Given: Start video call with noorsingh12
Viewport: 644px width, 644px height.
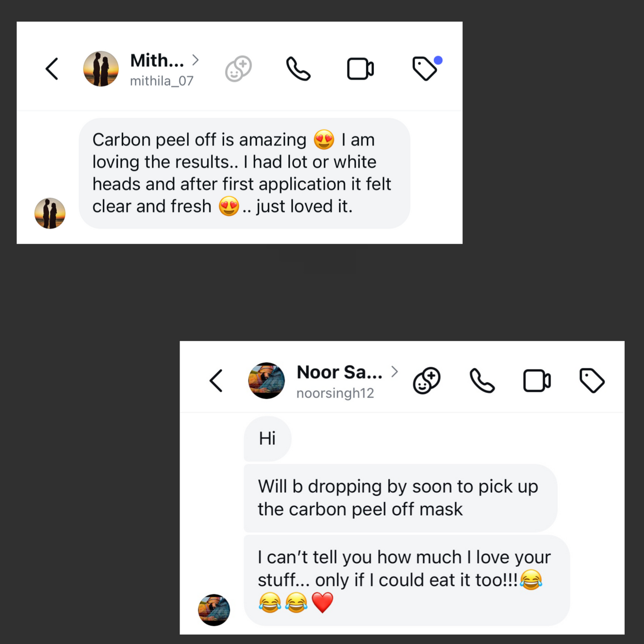Looking at the screenshot, I should (537, 381).
